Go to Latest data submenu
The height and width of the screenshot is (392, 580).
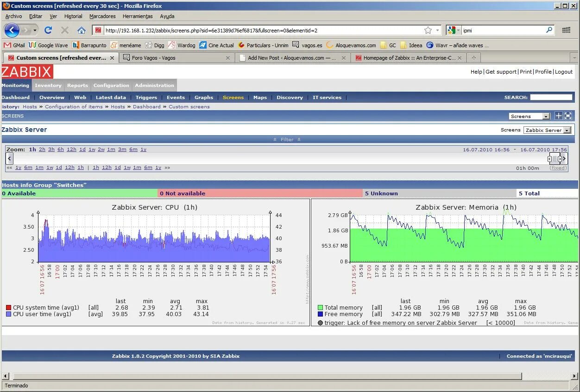pos(111,97)
